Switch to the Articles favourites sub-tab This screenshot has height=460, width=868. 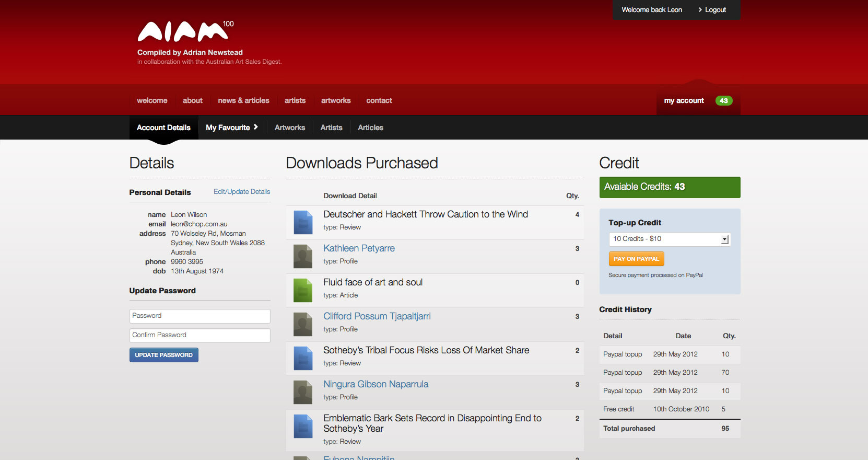[x=370, y=128]
